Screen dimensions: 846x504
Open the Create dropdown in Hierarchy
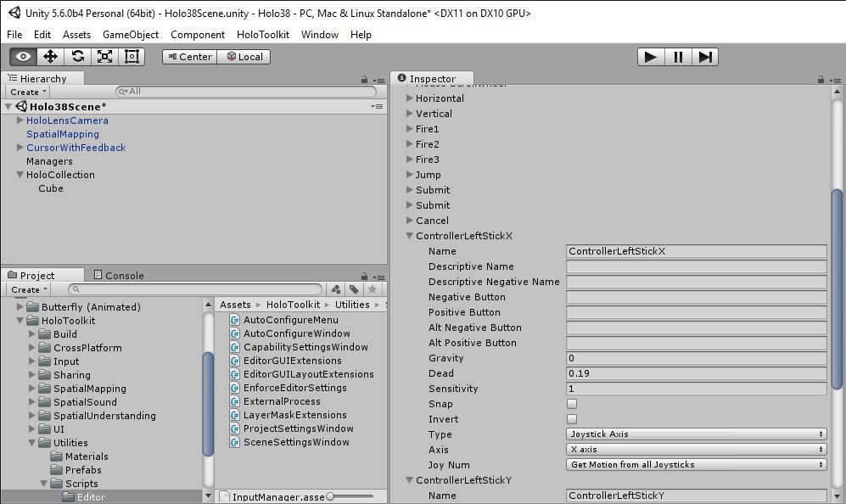coord(28,92)
